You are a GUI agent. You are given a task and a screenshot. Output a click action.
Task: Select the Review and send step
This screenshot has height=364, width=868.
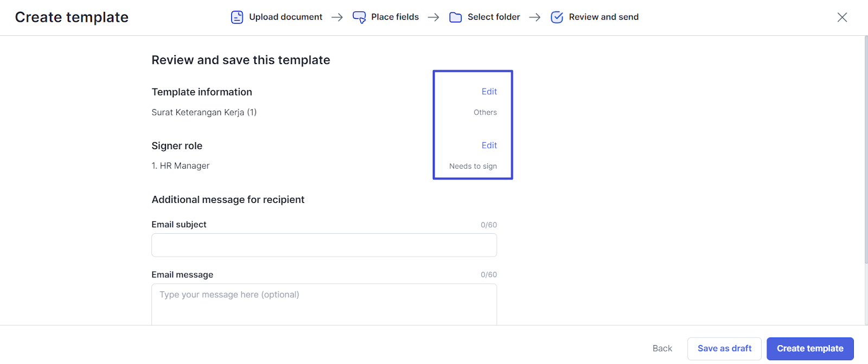(604, 17)
